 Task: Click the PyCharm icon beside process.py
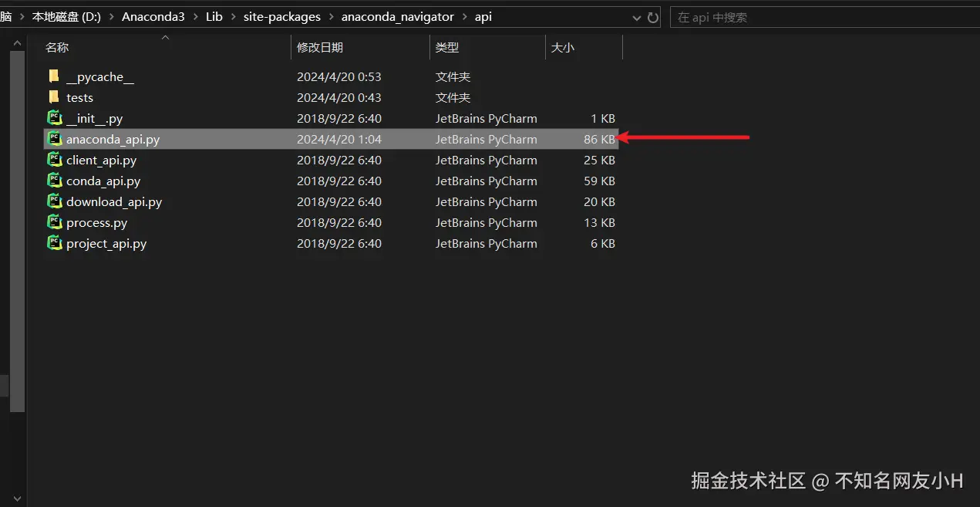click(x=54, y=222)
